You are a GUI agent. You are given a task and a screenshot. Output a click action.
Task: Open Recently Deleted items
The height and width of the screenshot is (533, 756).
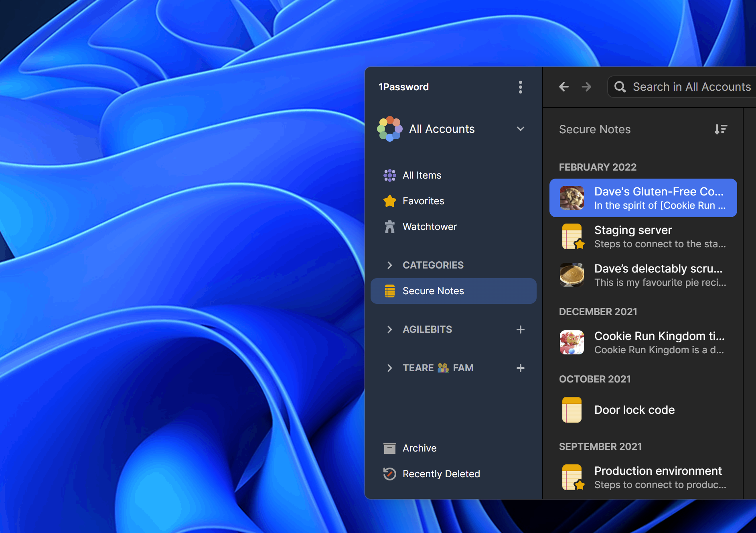click(441, 474)
